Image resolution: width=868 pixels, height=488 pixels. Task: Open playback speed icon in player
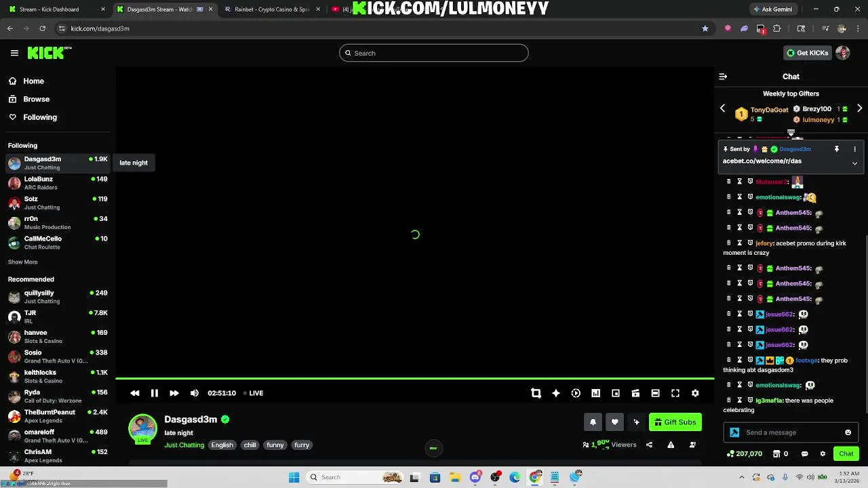pos(576,393)
